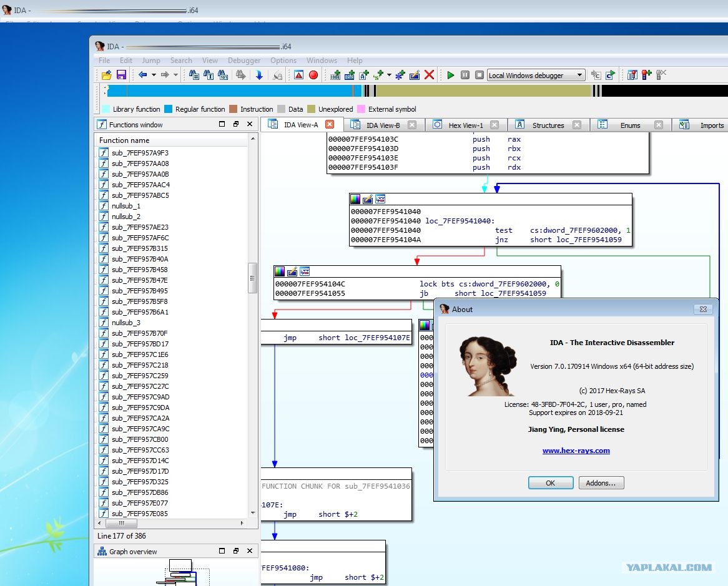Select sub_7FEF957E085 in the functions list
The width and height of the screenshot is (728, 586).
click(x=140, y=514)
